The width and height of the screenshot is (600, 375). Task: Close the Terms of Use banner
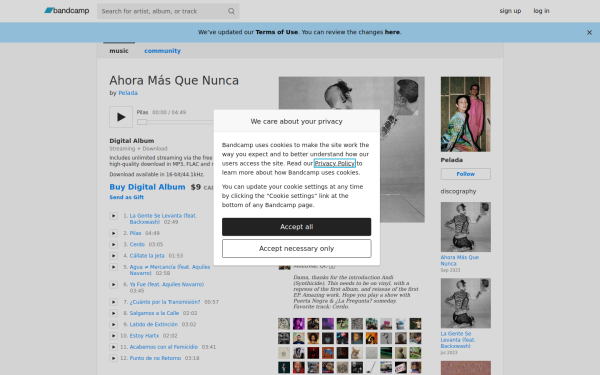(x=589, y=33)
